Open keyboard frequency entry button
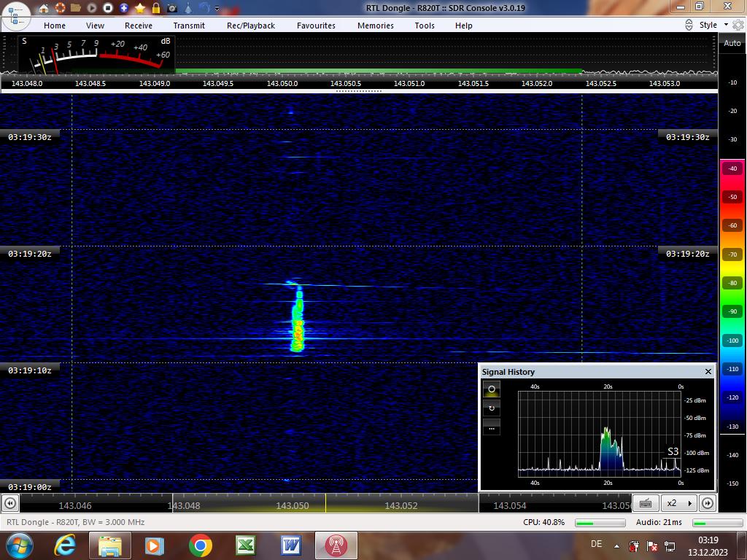 coord(646,503)
